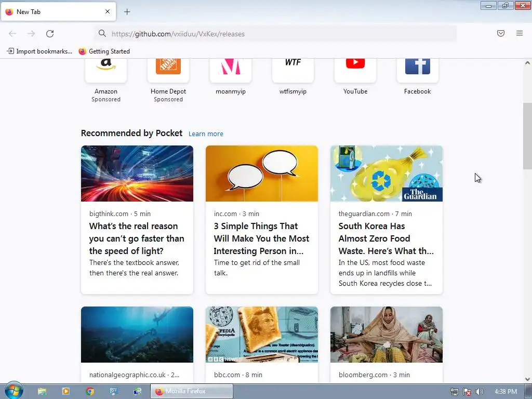Image resolution: width=532 pixels, height=399 pixels.
Task: Click scrollbar down arrow
Action: pos(527,379)
